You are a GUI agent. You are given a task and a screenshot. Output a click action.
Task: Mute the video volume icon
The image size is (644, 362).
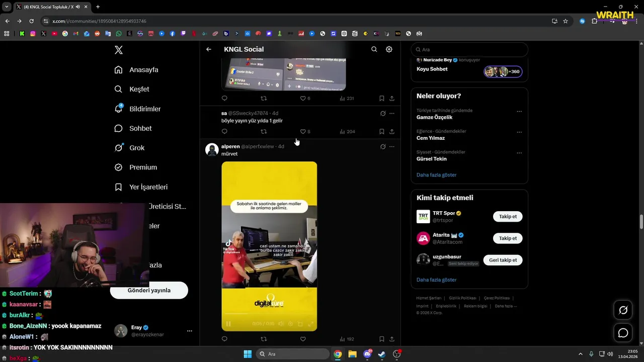pyautogui.click(x=281, y=324)
